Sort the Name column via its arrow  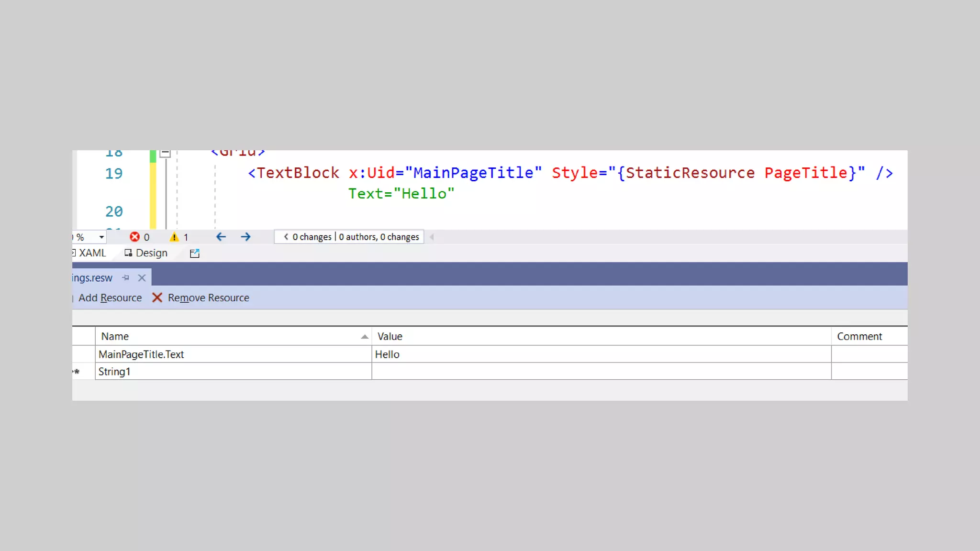pos(365,337)
